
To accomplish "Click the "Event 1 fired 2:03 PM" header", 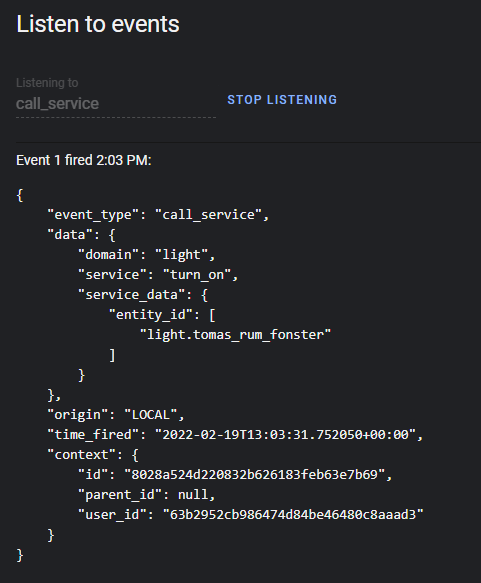I will 84,160.
